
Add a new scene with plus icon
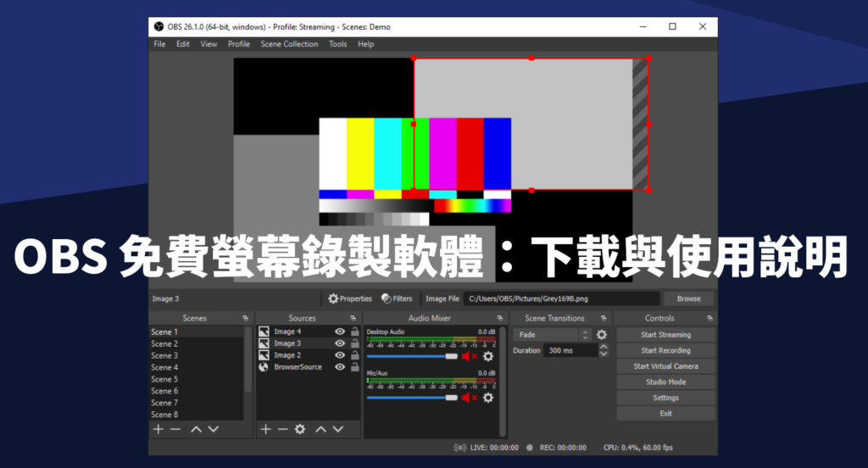tap(159, 429)
